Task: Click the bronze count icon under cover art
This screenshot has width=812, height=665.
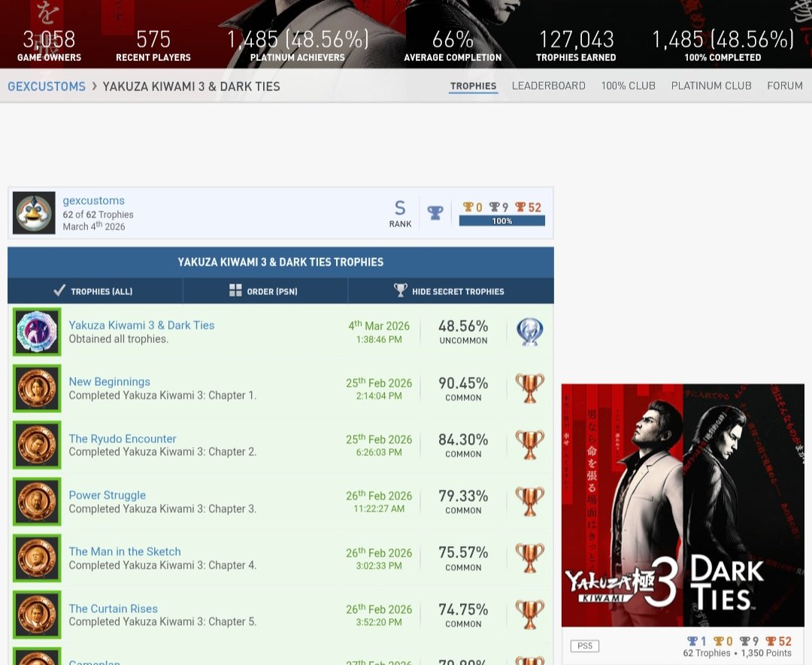Action: (771, 641)
